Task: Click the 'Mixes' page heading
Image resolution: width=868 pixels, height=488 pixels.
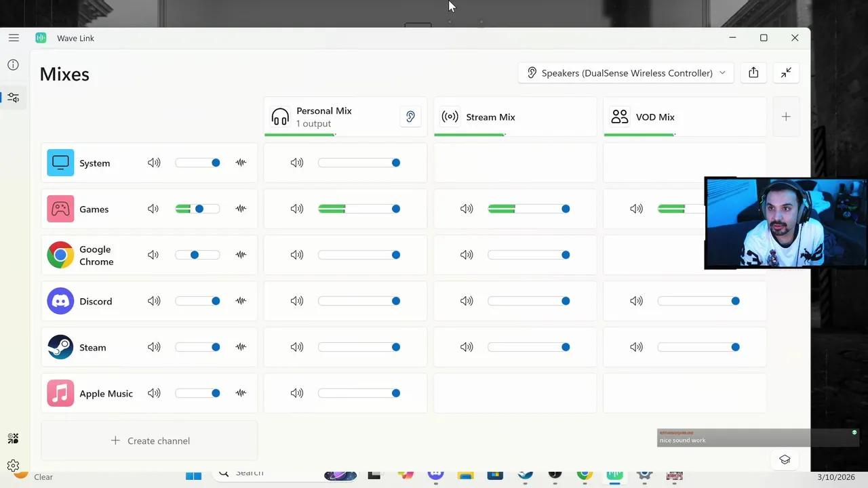Action: (64, 74)
